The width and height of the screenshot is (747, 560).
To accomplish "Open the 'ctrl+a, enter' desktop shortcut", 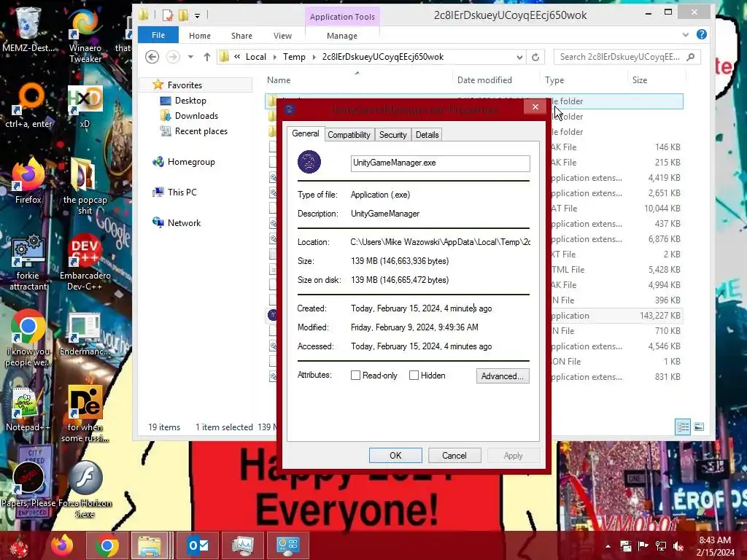I will pyautogui.click(x=28, y=106).
